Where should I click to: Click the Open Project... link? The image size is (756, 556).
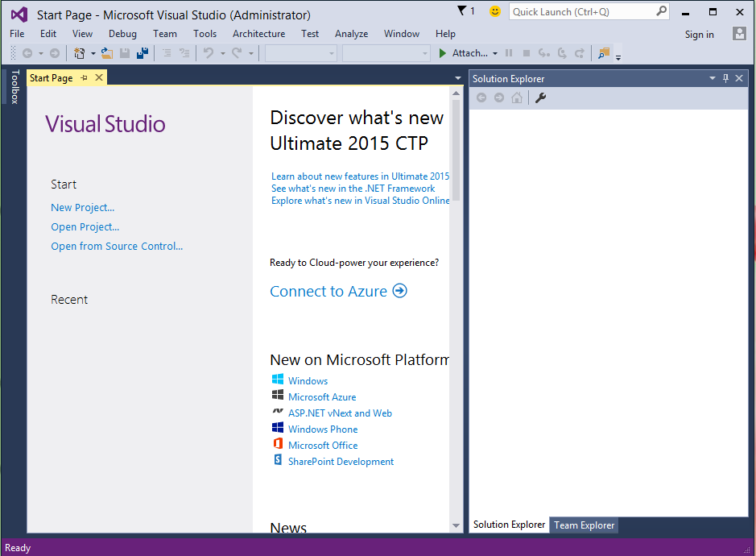click(x=85, y=227)
